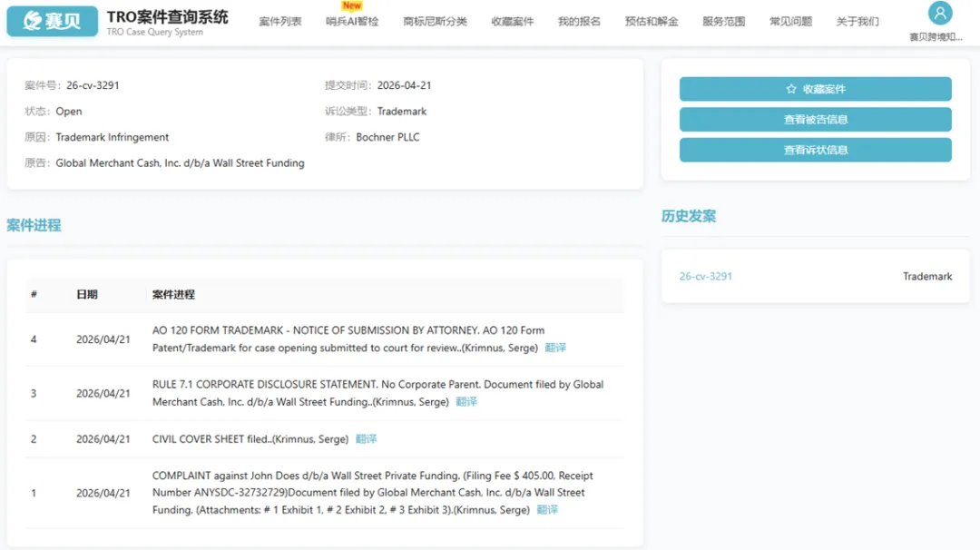
Task: Click the 查看被告信息 button
Action: click(816, 120)
